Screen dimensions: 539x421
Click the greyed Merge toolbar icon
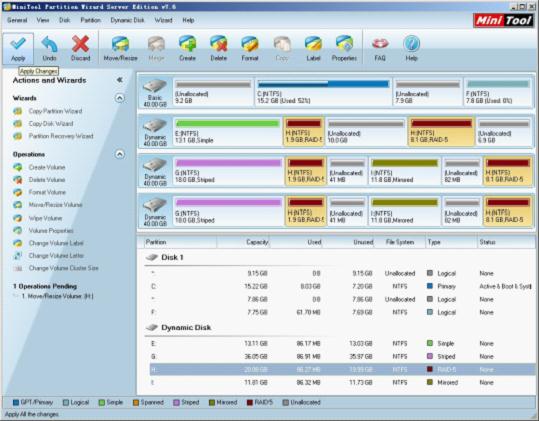pos(156,44)
